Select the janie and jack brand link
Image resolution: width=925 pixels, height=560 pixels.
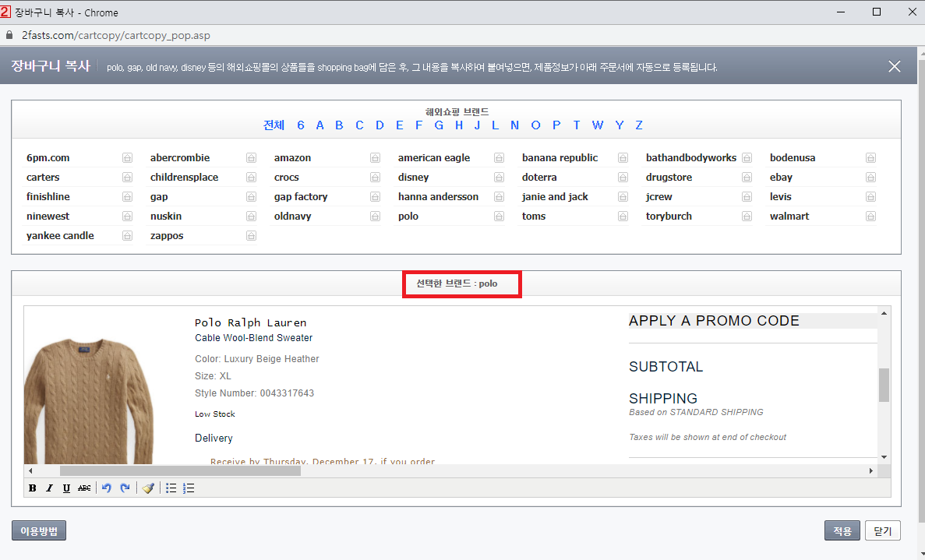555,197
